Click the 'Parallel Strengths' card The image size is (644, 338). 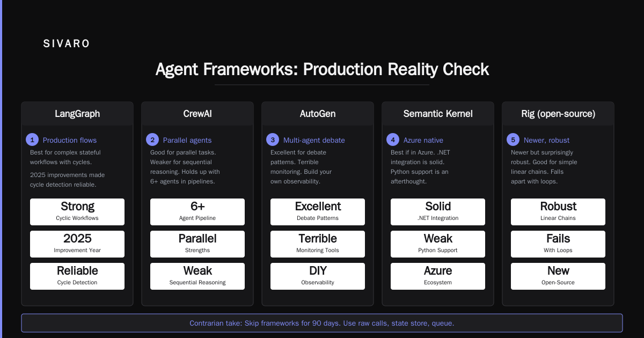pos(197,244)
